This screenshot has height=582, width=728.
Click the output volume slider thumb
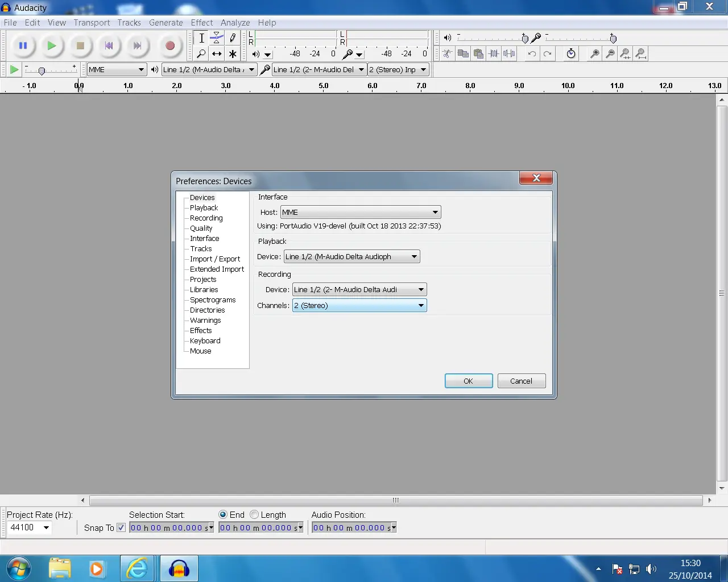(525, 39)
